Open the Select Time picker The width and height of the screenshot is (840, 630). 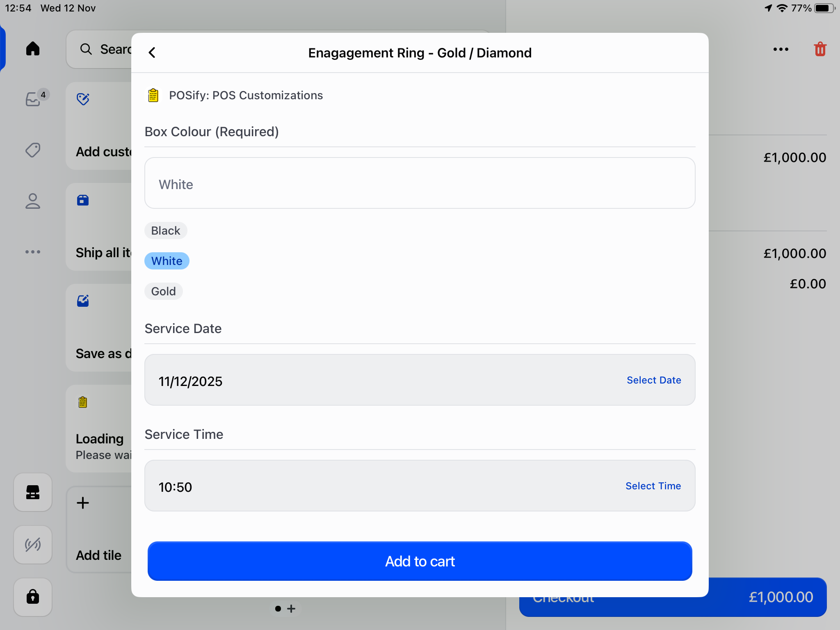coord(653,486)
